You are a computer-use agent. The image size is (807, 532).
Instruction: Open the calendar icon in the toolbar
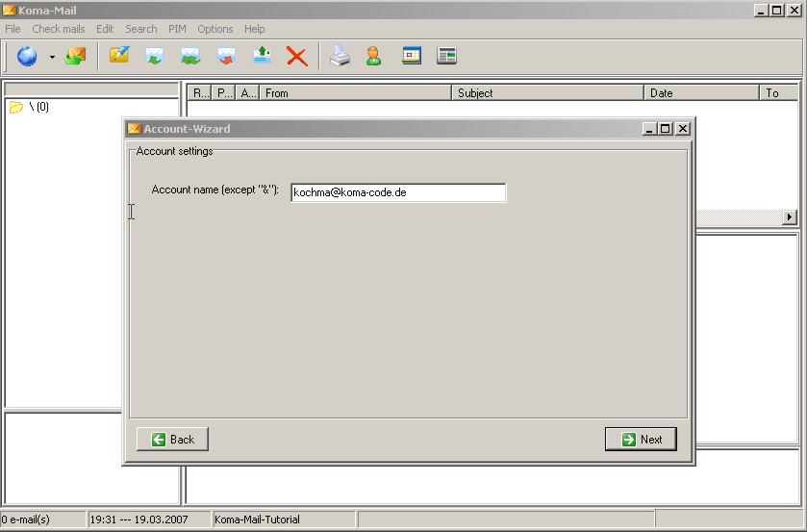click(x=412, y=56)
